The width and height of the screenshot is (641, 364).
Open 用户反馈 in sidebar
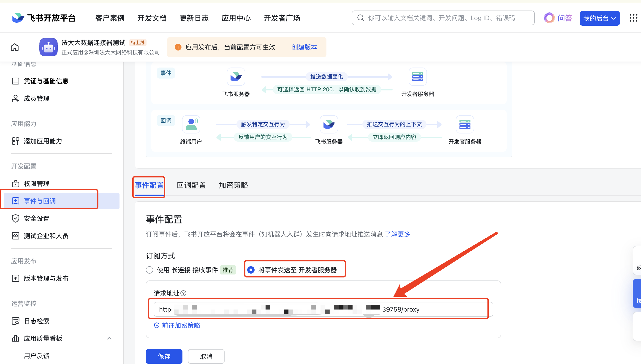[x=36, y=356]
